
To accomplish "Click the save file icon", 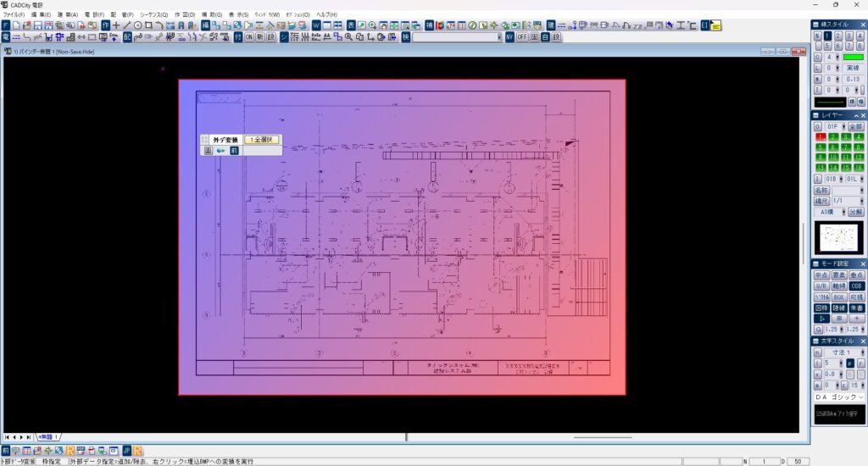I will (x=38, y=25).
